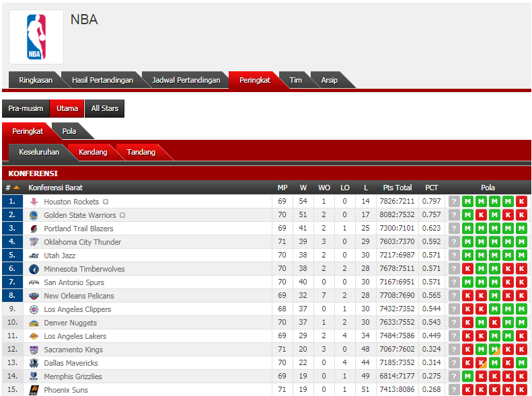
Task: Show Keseluruhan standings
Action: tap(39, 152)
